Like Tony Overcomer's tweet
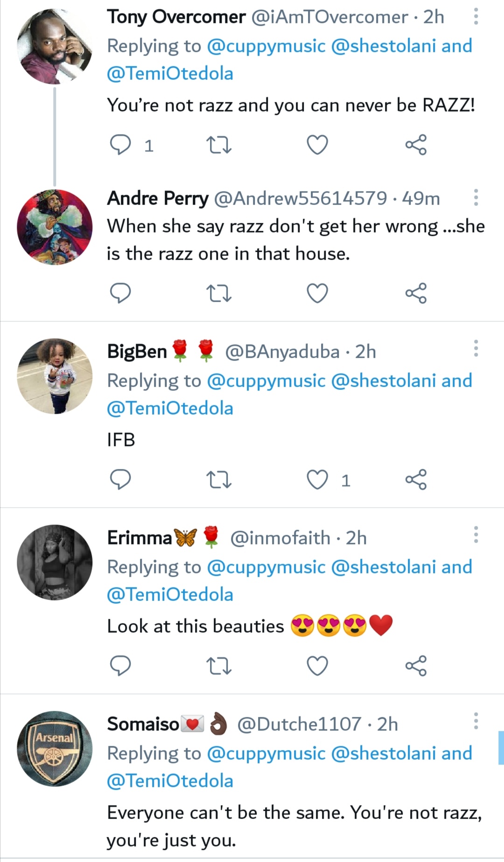The height and width of the screenshot is (862, 504). pyautogui.click(x=317, y=145)
